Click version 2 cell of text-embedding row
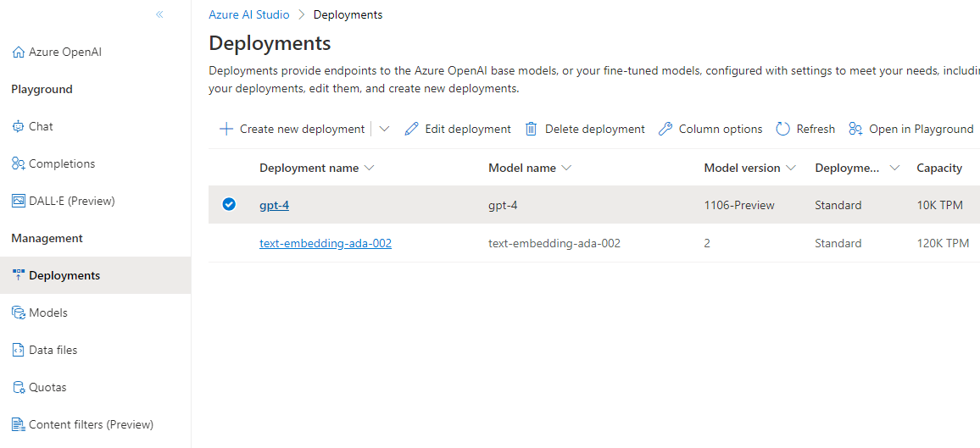 tap(707, 243)
